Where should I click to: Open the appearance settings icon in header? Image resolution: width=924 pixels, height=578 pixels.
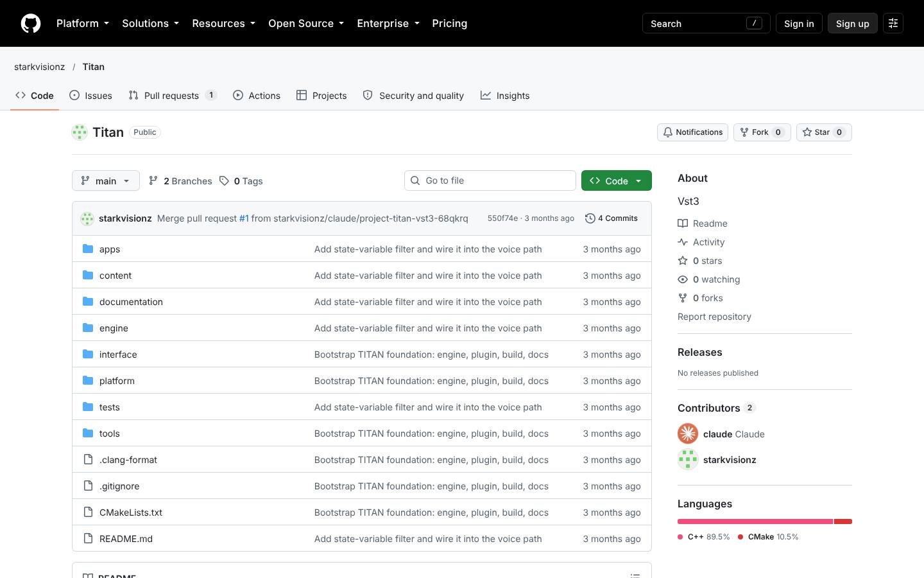[893, 23]
